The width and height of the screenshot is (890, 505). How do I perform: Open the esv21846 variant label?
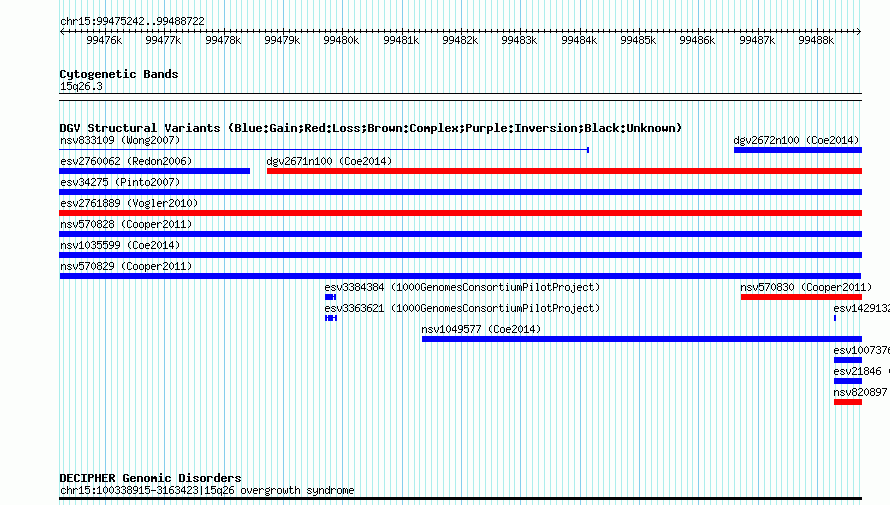pyautogui.click(x=857, y=371)
